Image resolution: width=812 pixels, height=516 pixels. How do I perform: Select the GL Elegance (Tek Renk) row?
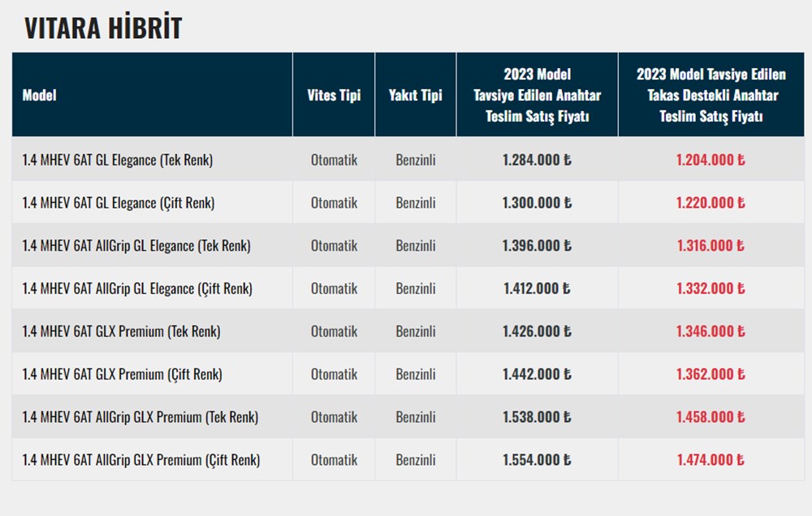click(x=117, y=160)
